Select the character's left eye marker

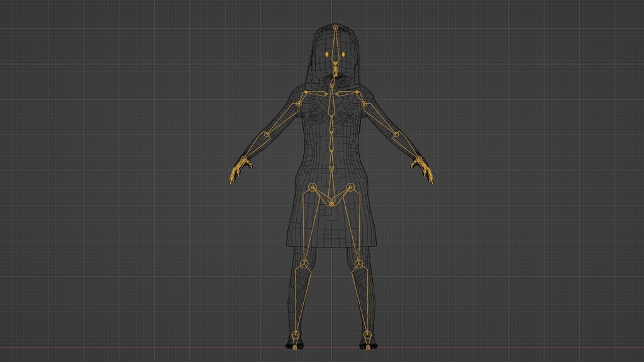point(343,53)
